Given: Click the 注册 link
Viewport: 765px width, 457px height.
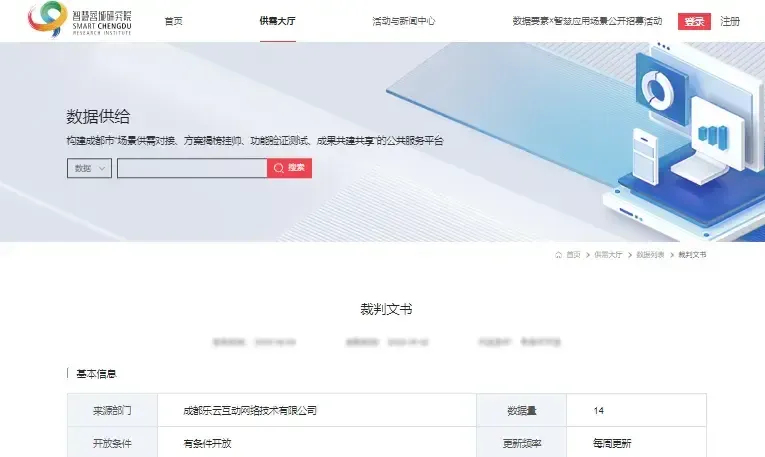Looking at the screenshot, I should pos(730,21).
